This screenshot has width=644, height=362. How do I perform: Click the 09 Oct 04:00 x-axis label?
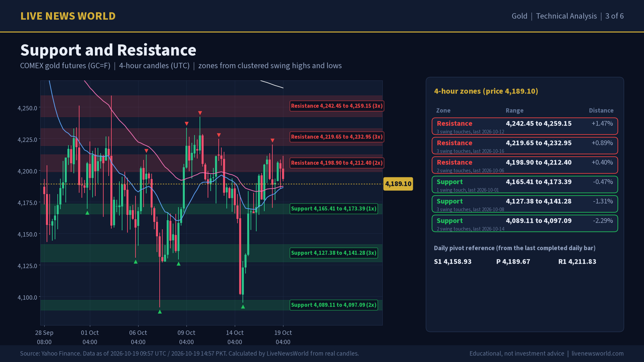click(186, 337)
